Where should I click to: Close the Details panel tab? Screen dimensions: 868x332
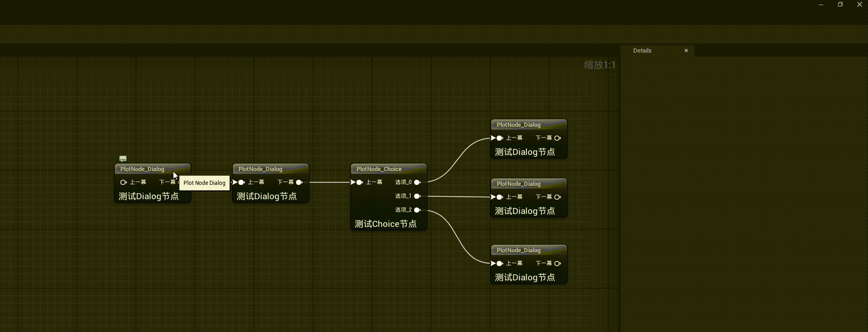(686, 51)
